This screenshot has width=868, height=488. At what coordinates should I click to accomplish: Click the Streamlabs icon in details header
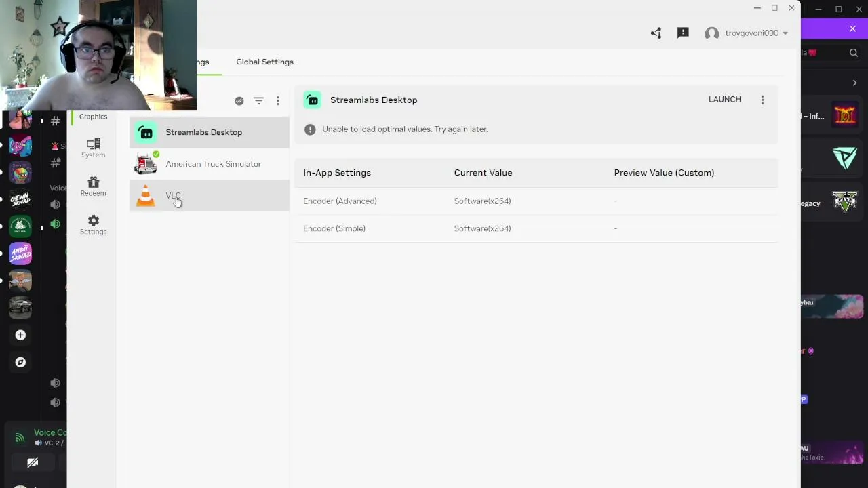[313, 100]
